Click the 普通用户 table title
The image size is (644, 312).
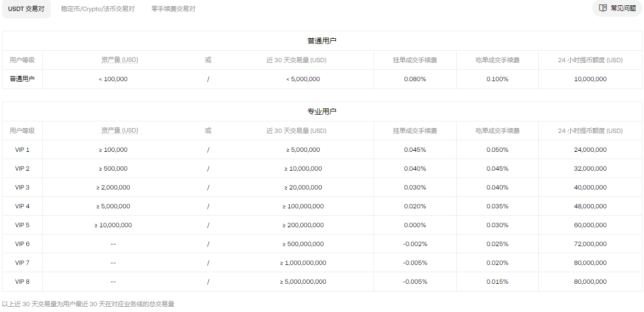(x=322, y=41)
